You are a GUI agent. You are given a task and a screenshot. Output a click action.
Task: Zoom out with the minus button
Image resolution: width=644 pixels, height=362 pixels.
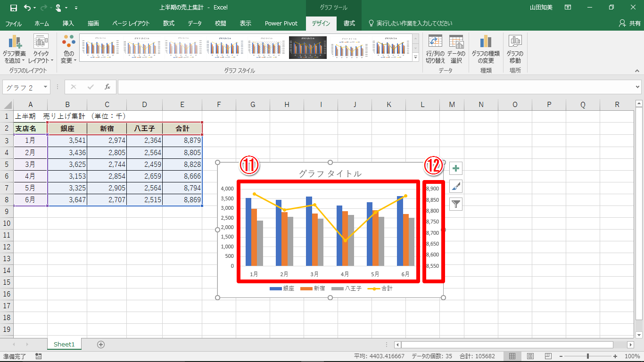point(560,356)
